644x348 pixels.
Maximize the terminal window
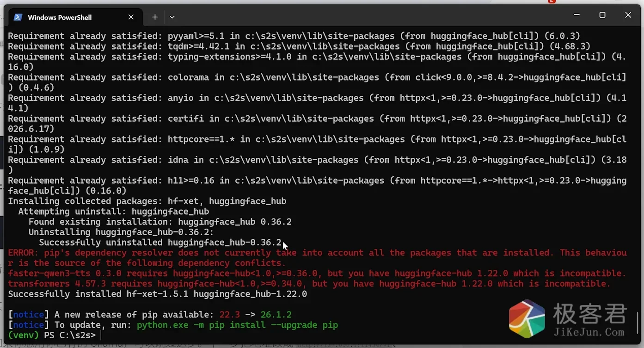click(602, 15)
